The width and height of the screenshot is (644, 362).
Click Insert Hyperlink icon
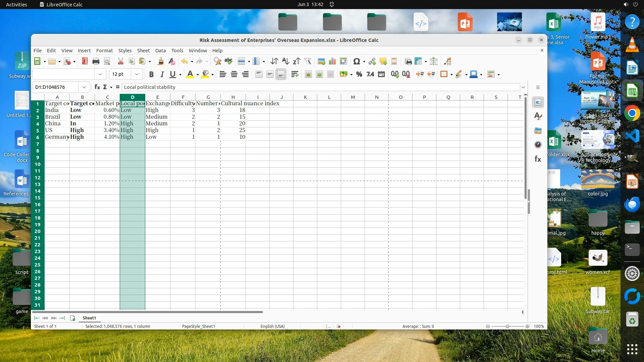372,61
